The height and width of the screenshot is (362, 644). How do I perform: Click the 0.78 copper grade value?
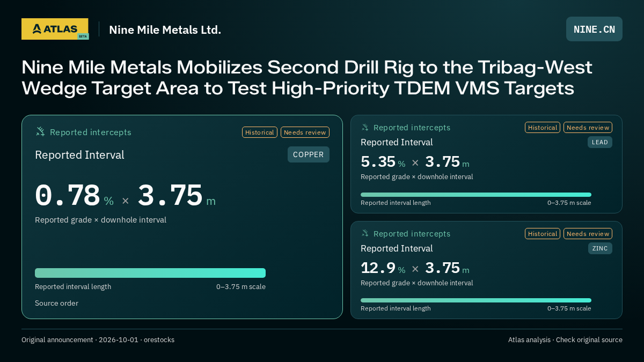pos(68,196)
